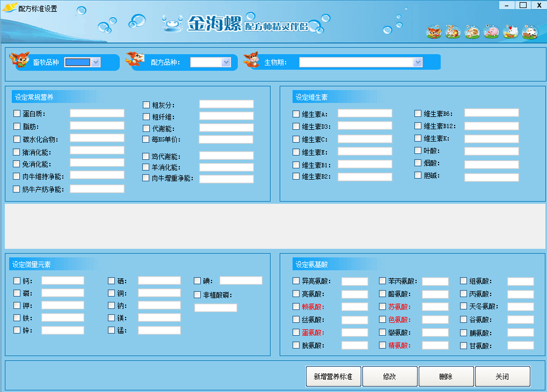Open the 生物期 dropdown
The width and height of the screenshot is (547, 392).
[418, 62]
